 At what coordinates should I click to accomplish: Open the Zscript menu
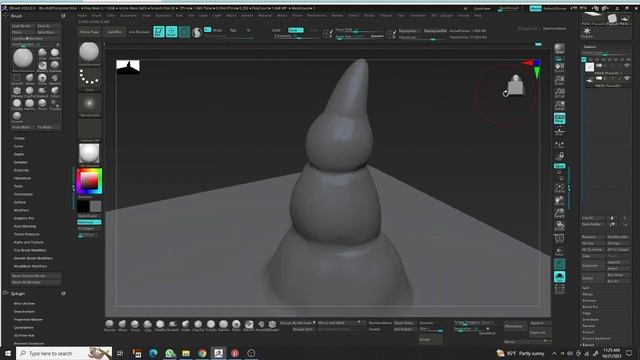464,16
